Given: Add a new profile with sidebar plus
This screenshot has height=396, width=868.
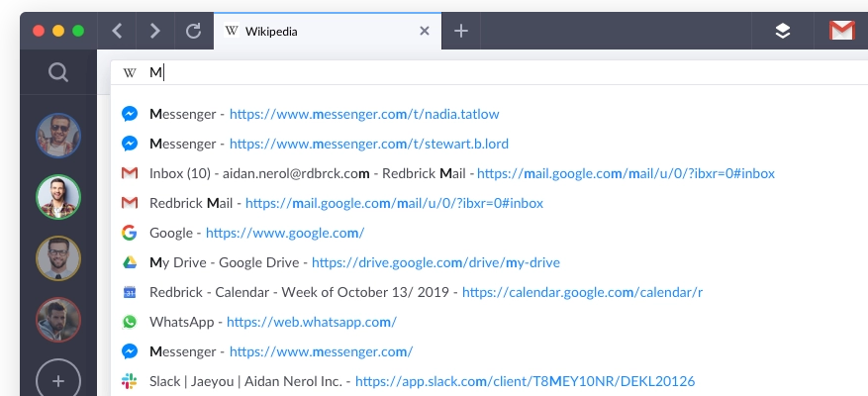Looking at the screenshot, I should 58,380.
